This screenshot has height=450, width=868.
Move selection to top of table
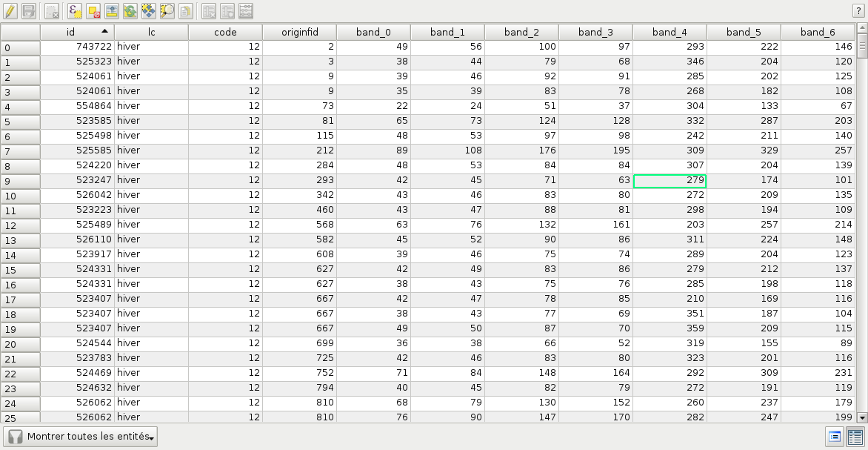(x=111, y=11)
